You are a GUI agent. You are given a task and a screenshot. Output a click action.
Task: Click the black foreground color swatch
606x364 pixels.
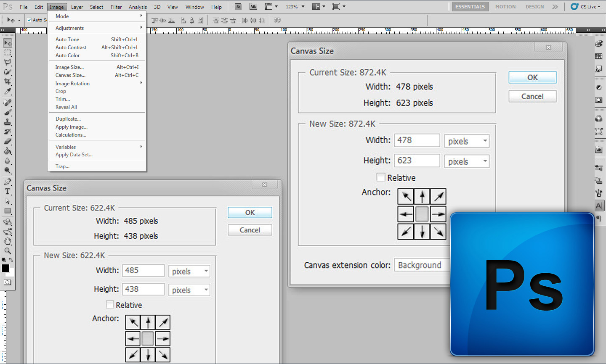coord(5,268)
